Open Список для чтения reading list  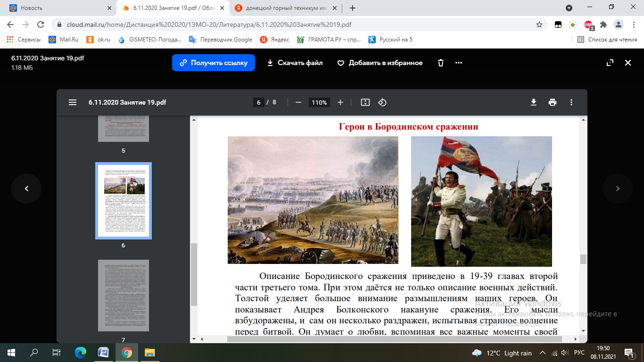click(607, 40)
